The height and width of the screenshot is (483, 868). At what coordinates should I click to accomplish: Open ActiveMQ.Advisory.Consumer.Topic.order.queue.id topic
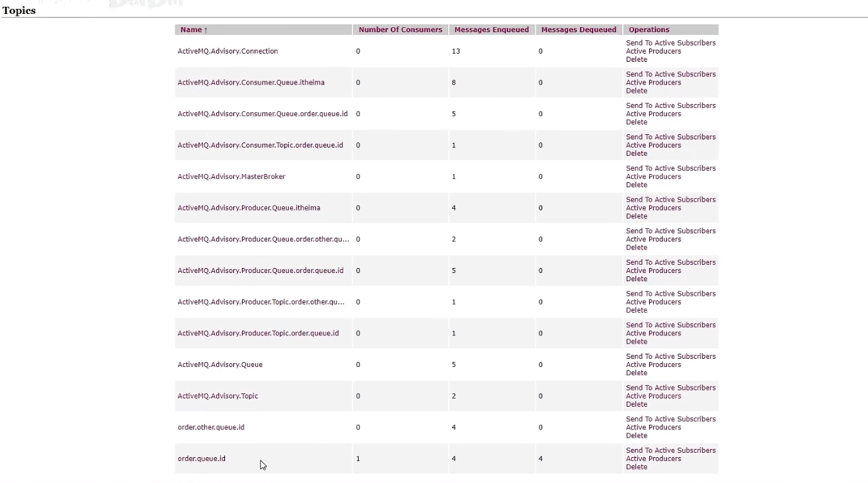pos(260,145)
